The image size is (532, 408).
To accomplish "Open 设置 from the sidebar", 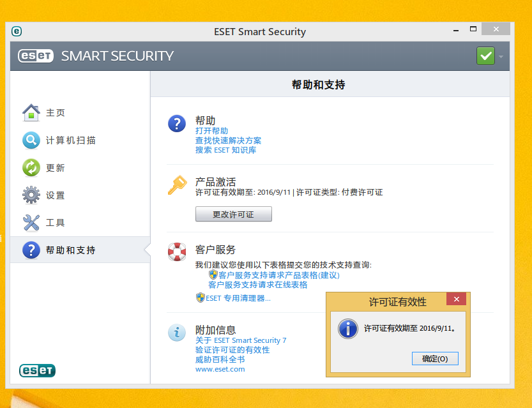I will click(x=56, y=195).
